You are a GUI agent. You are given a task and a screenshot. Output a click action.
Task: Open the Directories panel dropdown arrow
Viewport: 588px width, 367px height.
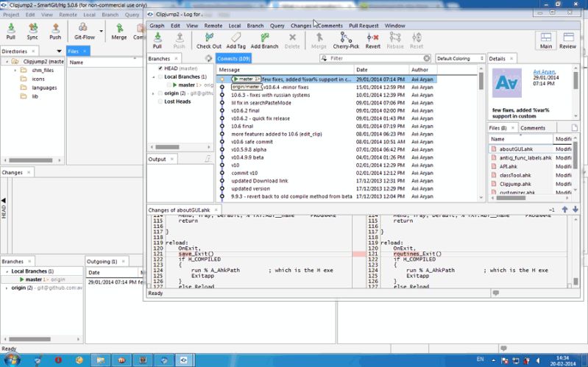click(x=59, y=51)
